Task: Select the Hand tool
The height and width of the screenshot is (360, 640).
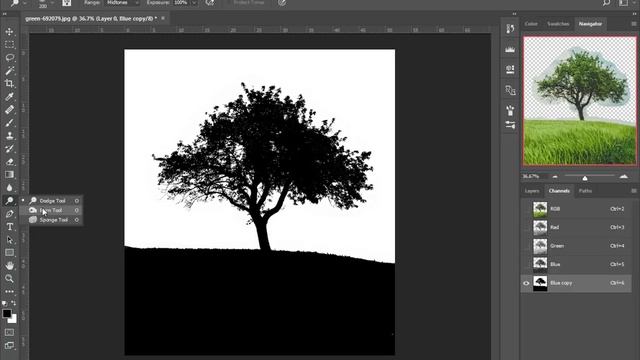Action: [9, 266]
